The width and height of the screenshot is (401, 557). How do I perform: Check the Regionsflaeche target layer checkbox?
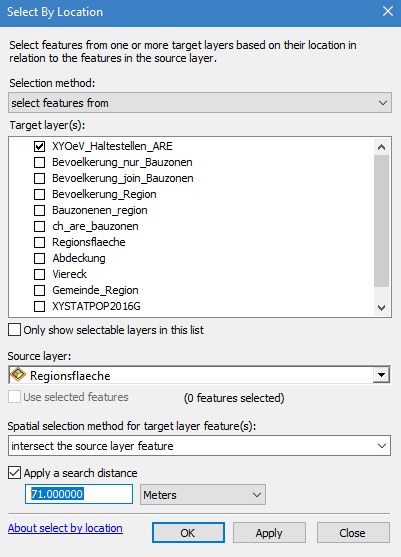point(39,242)
